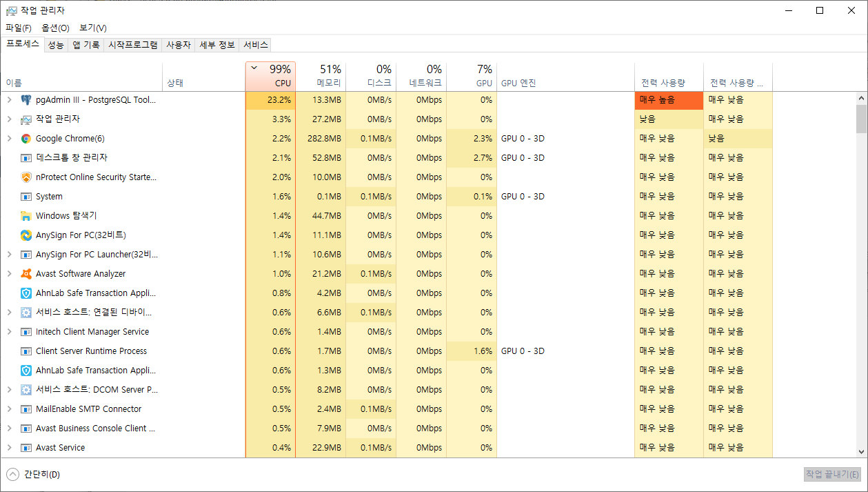The height and width of the screenshot is (492, 868).
Task: Click the MailEnable SMTP Connector icon
Action: point(26,409)
